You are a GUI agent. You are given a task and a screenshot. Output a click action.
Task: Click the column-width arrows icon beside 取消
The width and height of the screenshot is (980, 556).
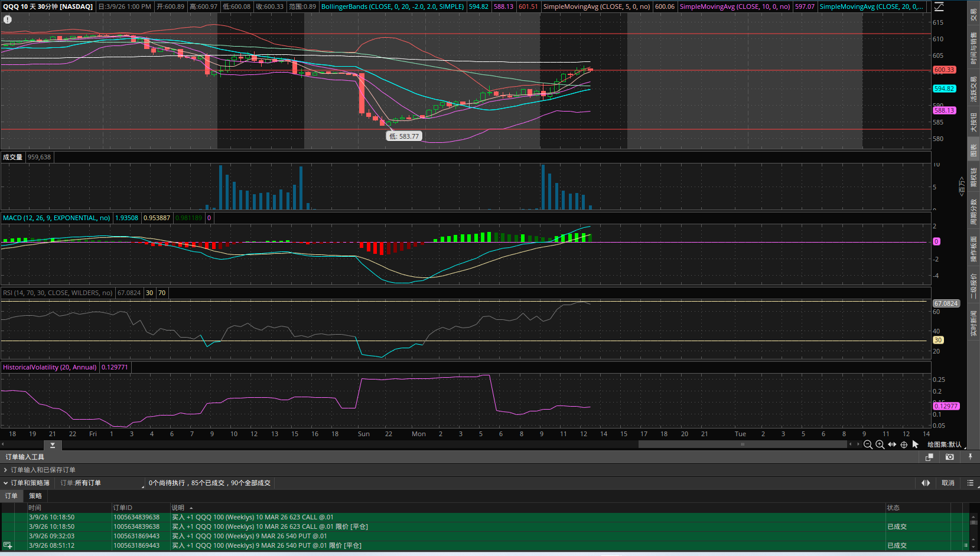926,483
